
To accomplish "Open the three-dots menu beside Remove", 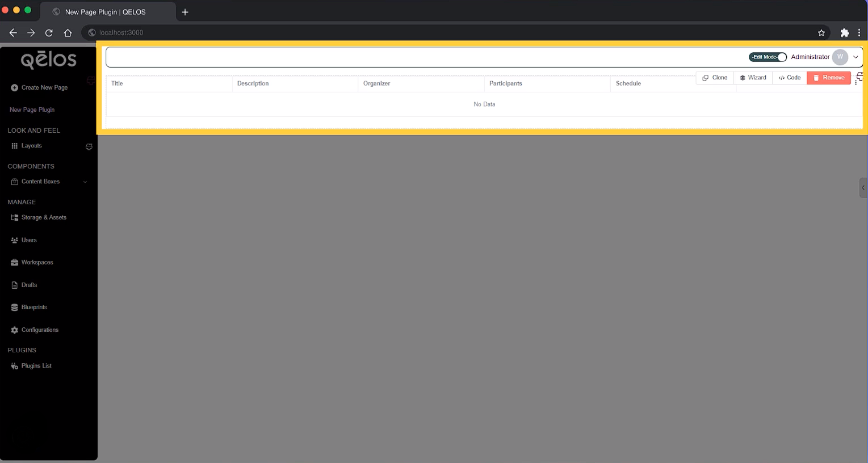I will tap(856, 82).
